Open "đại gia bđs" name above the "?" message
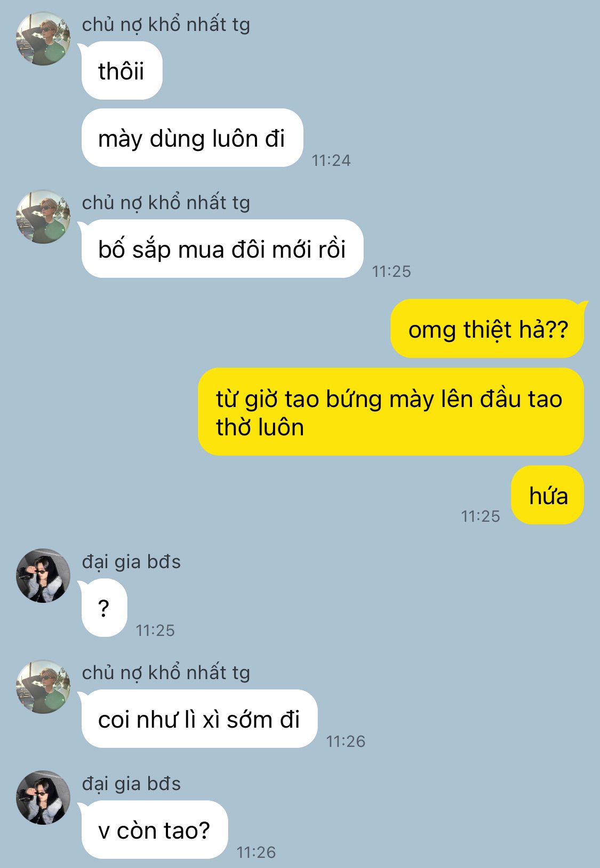 131,562
